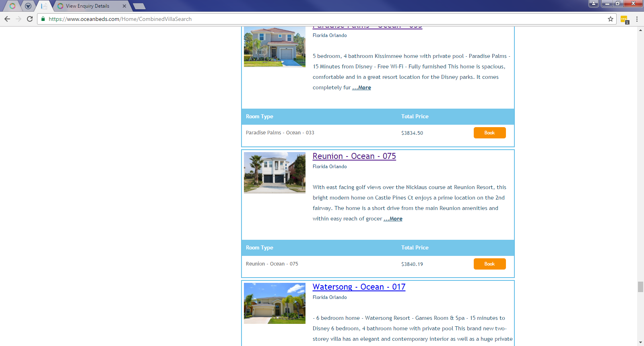Screen dimensions: 644x346
Task: Open the Chrome user profile button
Action: (x=594, y=4)
